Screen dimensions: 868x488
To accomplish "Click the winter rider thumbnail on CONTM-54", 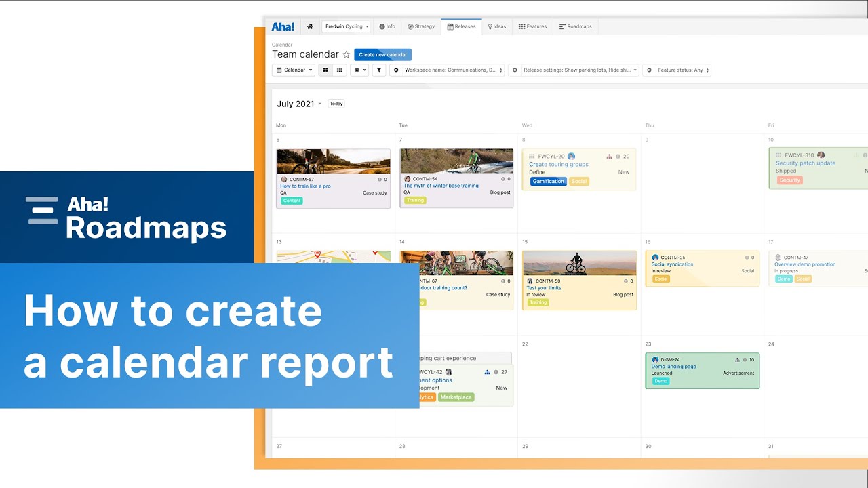I will point(456,161).
